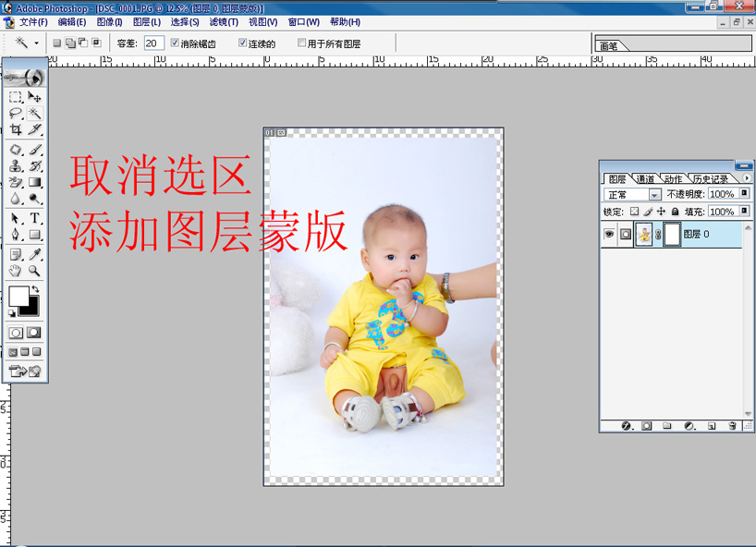
Task: Uncheck the 消除锯齿 checkbox
Action: (x=176, y=43)
